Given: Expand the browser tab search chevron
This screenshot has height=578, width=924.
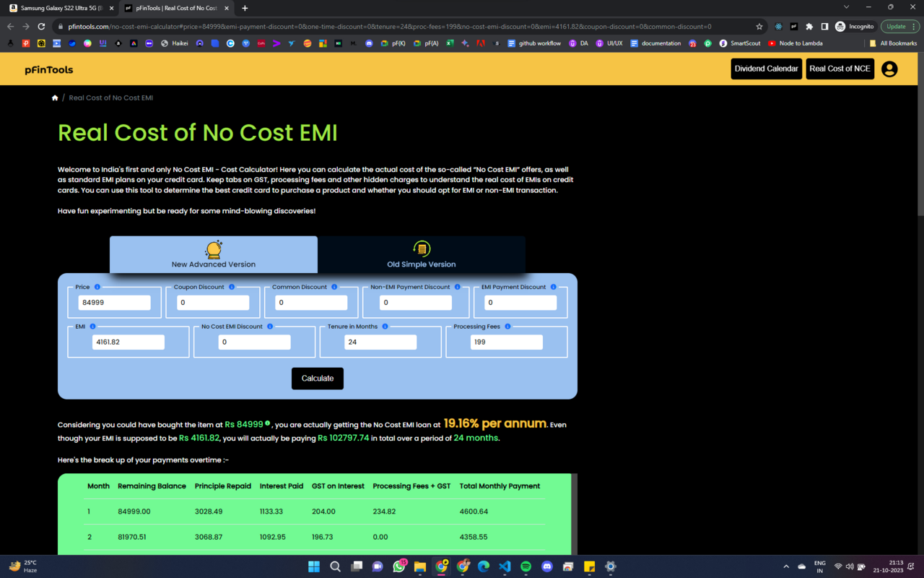Looking at the screenshot, I should (846, 7).
